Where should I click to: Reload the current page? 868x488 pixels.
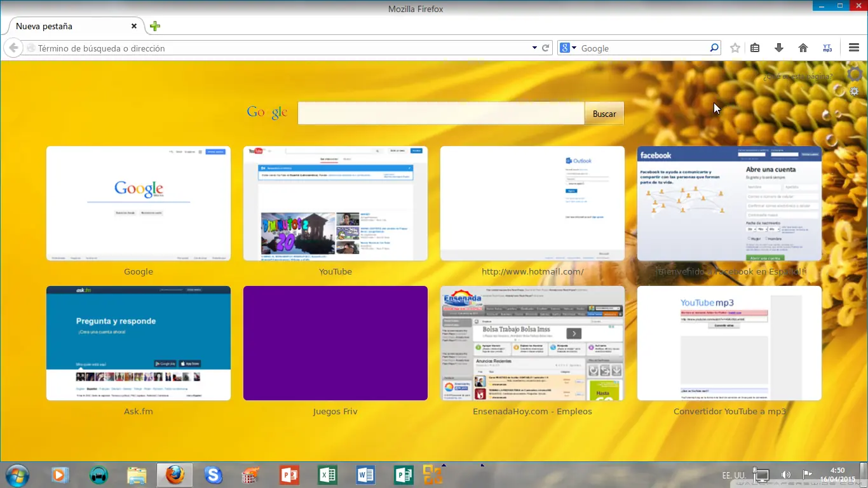545,48
